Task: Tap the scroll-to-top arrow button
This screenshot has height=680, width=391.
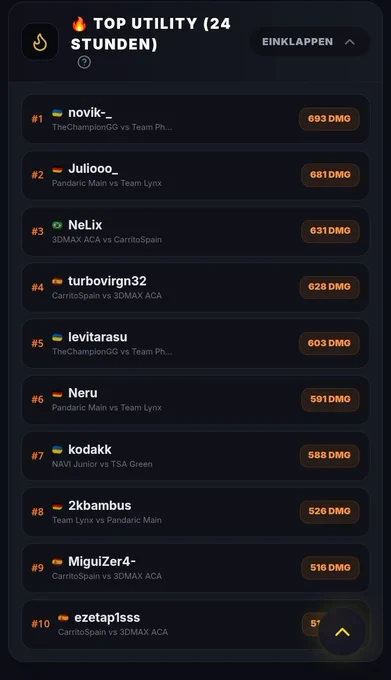Action: pyautogui.click(x=342, y=632)
